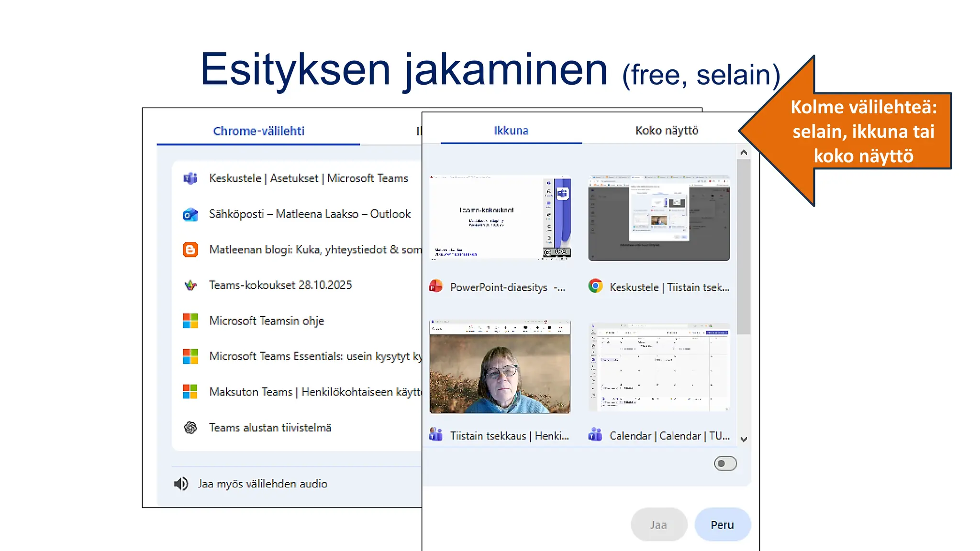This screenshot has height=551, width=980.
Task: Choose the PowerPoint-diaesitys window thumbnail
Action: (500, 218)
